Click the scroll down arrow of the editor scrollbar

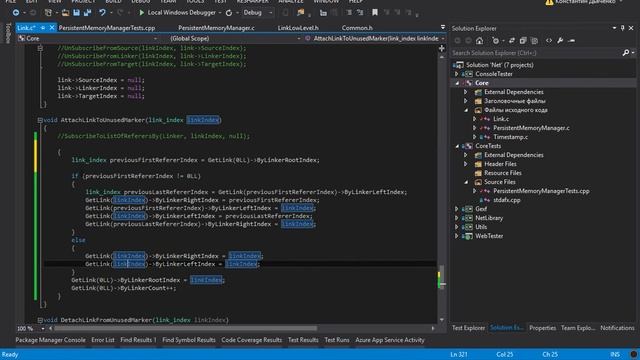(442, 320)
